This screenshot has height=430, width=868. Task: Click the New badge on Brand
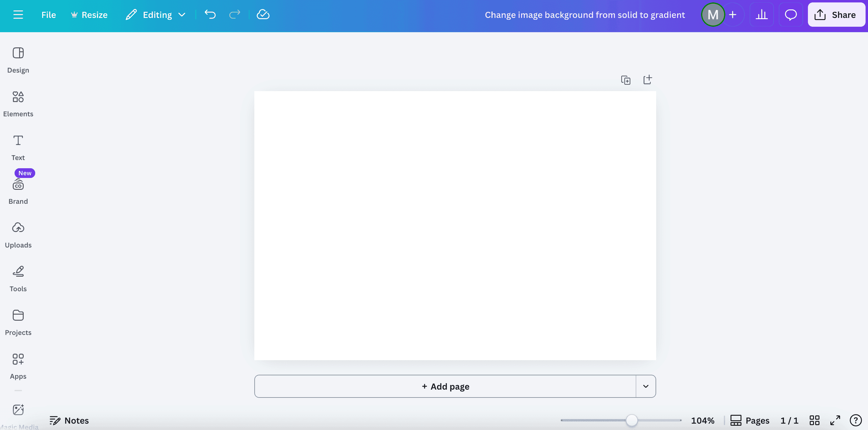[25, 173]
